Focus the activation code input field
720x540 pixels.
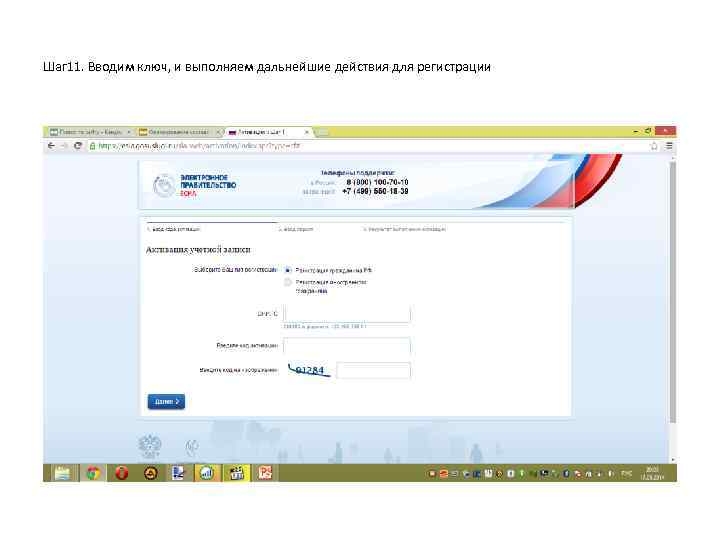[347, 346]
